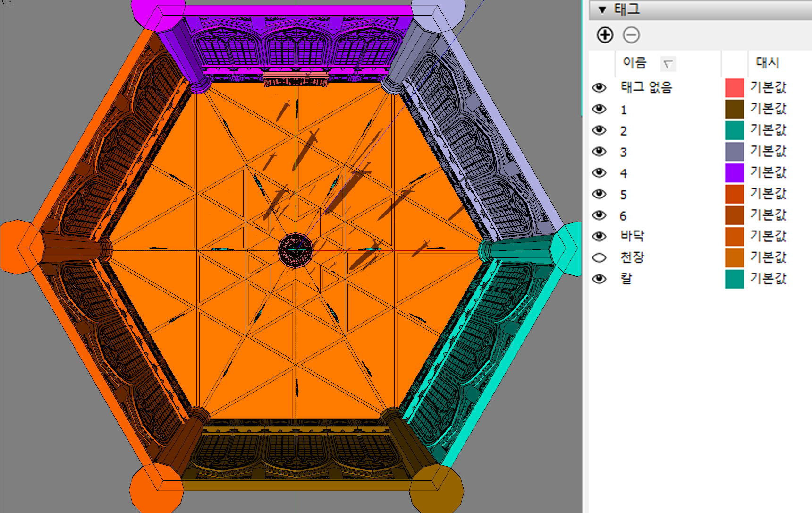The width and height of the screenshot is (812, 513).
Task: Click the sort arrow icon beside 이름
Action: click(668, 64)
